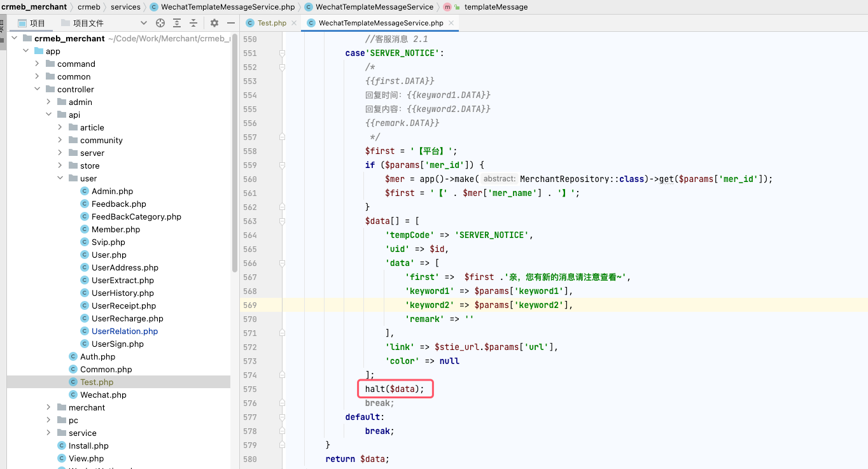Click the WechatTemplateMessageService.php file breadcrumb
Screen dimensions: 868x469
[222, 7]
